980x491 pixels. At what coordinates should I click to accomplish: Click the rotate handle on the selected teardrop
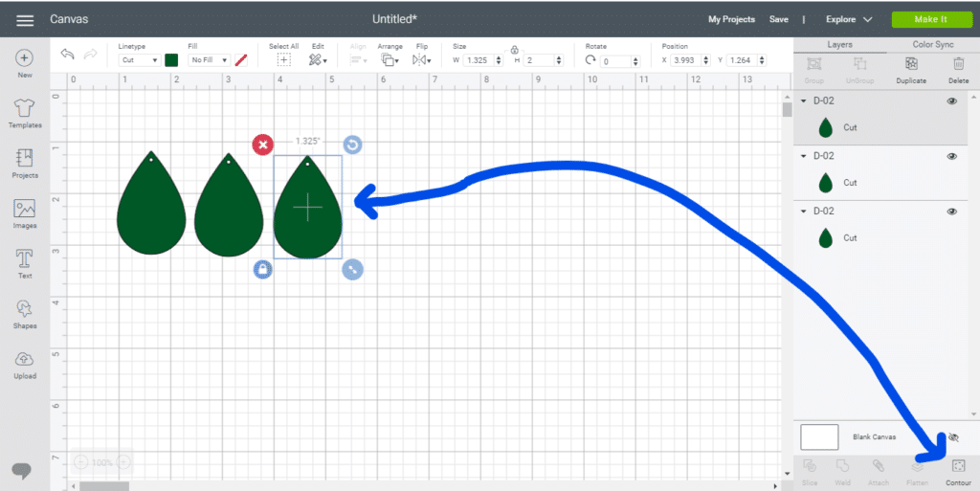coord(352,145)
